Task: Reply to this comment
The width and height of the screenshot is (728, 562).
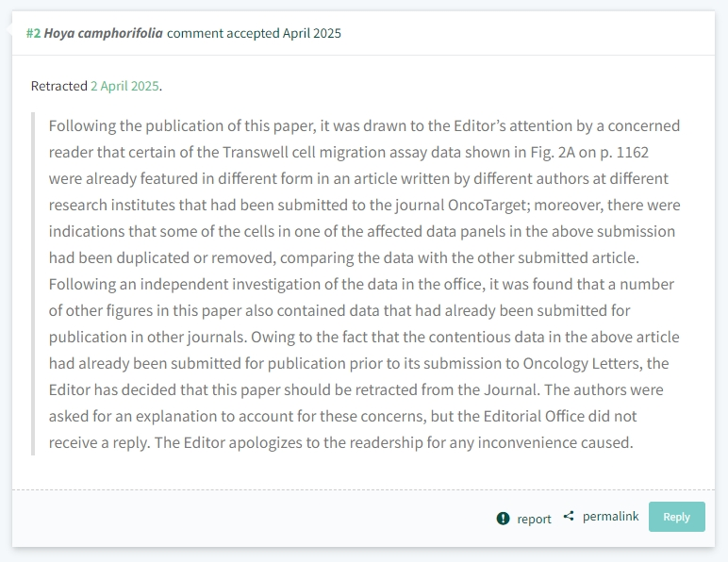Action: 676,517
